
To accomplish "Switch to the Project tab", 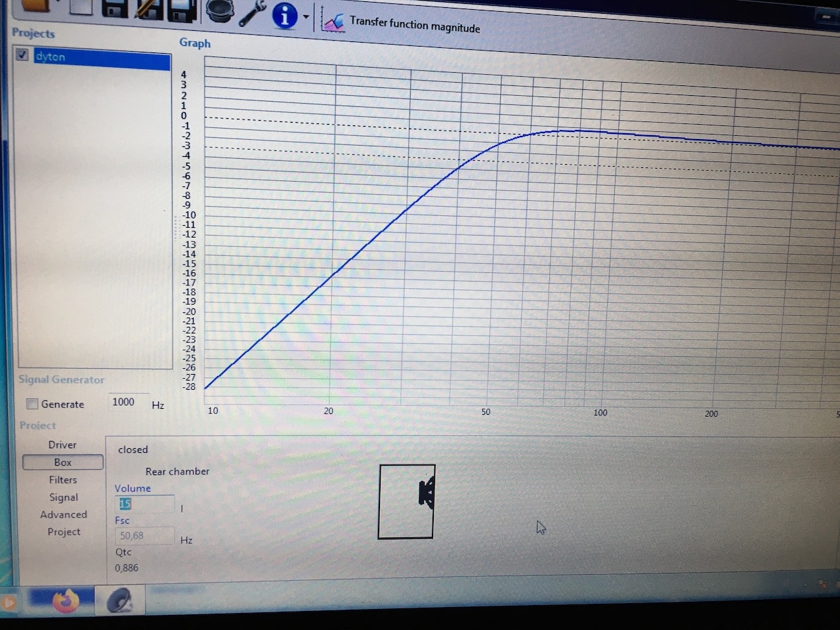I will pos(64,532).
